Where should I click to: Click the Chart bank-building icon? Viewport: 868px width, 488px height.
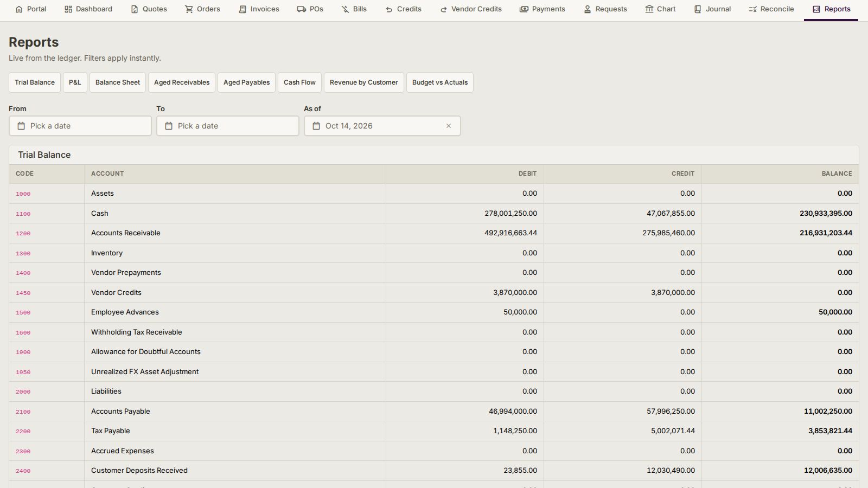[649, 9]
